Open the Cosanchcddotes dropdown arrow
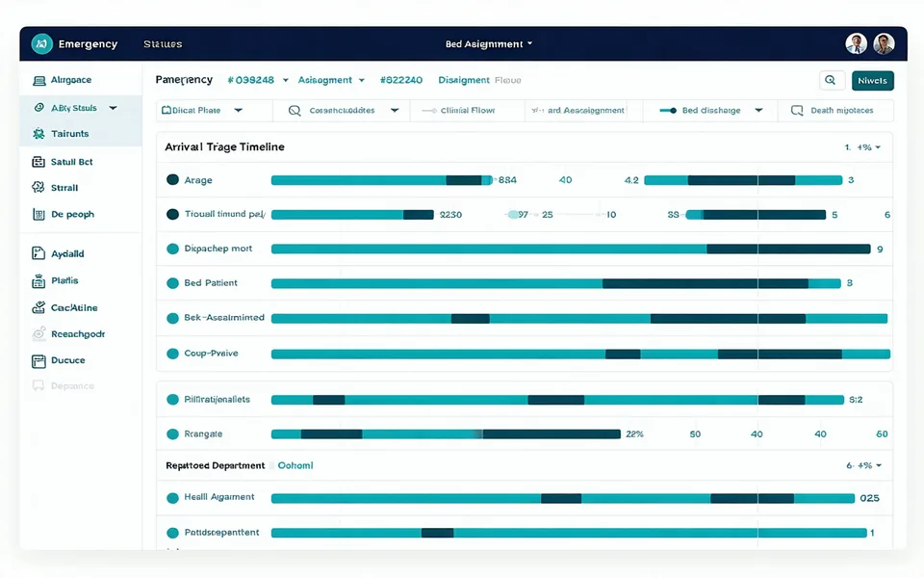 coord(395,110)
